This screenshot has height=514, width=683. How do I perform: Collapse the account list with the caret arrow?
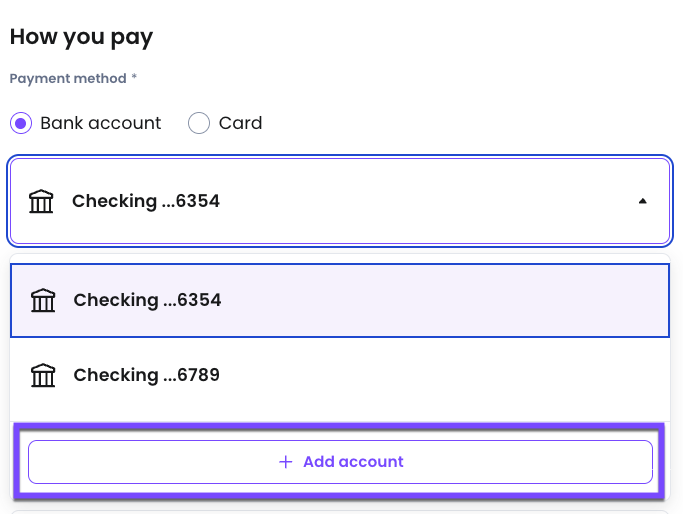[642, 201]
